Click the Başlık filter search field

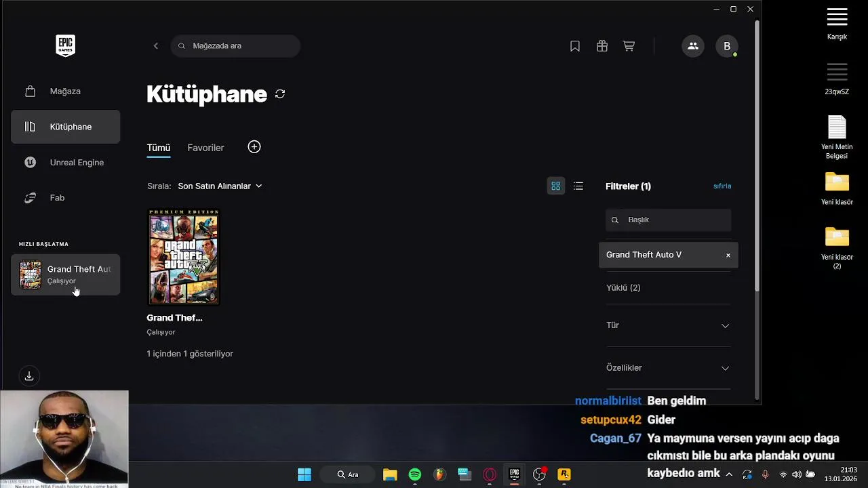pyautogui.click(x=668, y=220)
